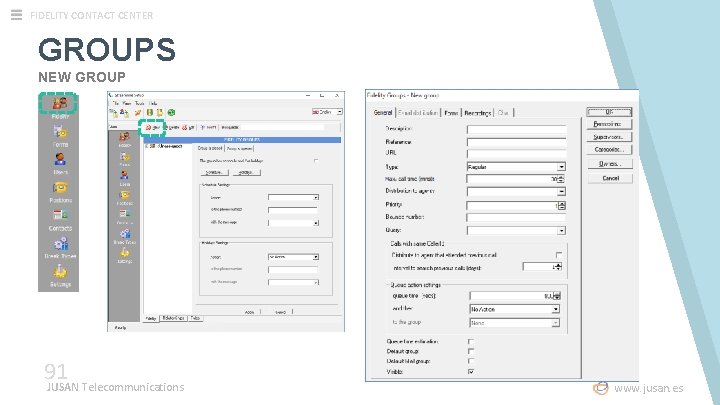
Task: Click the Positions icon in the setup window sidebar
Action: pyautogui.click(x=124, y=195)
